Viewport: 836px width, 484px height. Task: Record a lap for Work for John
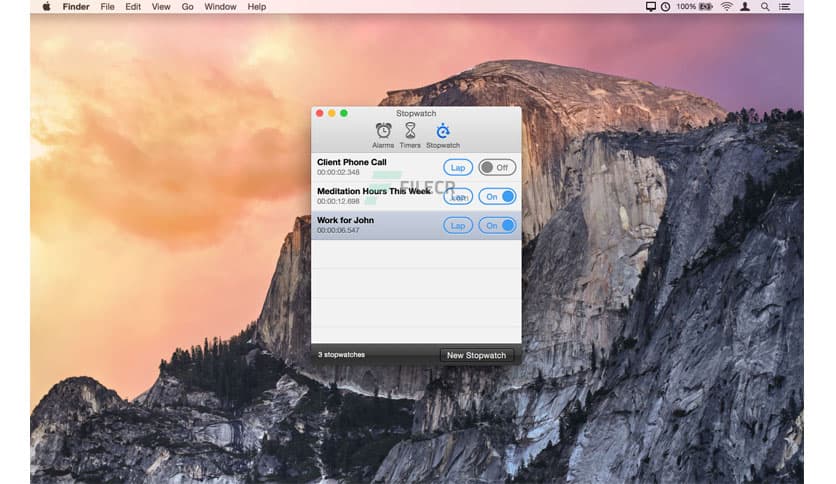[457, 225]
